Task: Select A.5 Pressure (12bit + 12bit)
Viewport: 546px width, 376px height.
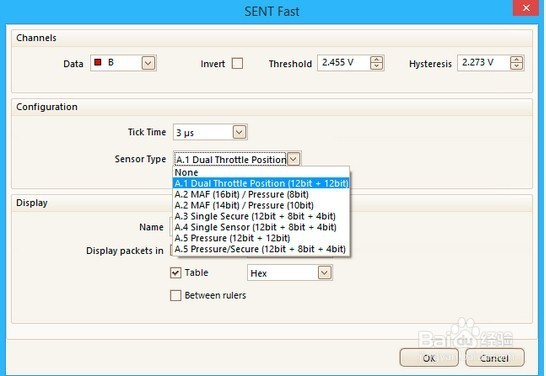Action: 261,238
